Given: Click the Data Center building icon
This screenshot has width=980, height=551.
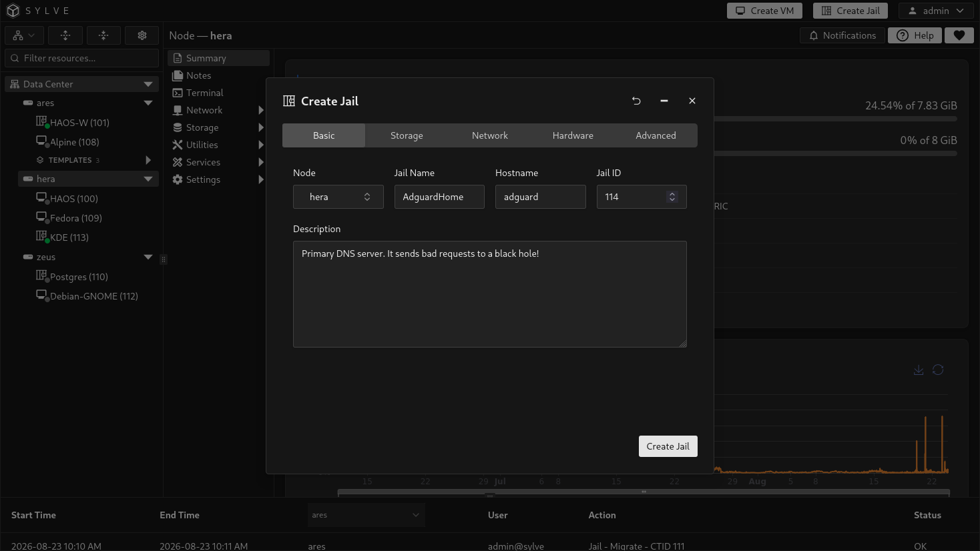Looking at the screenshot, I should [15, 84].
